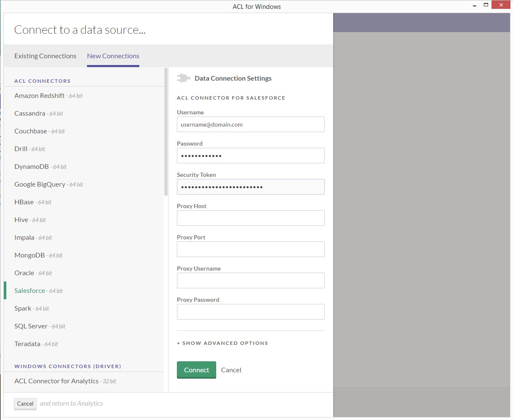Click the Username field with username@domain.com
This screenshot has height=420, width=513.
click(x=250, y=124)
